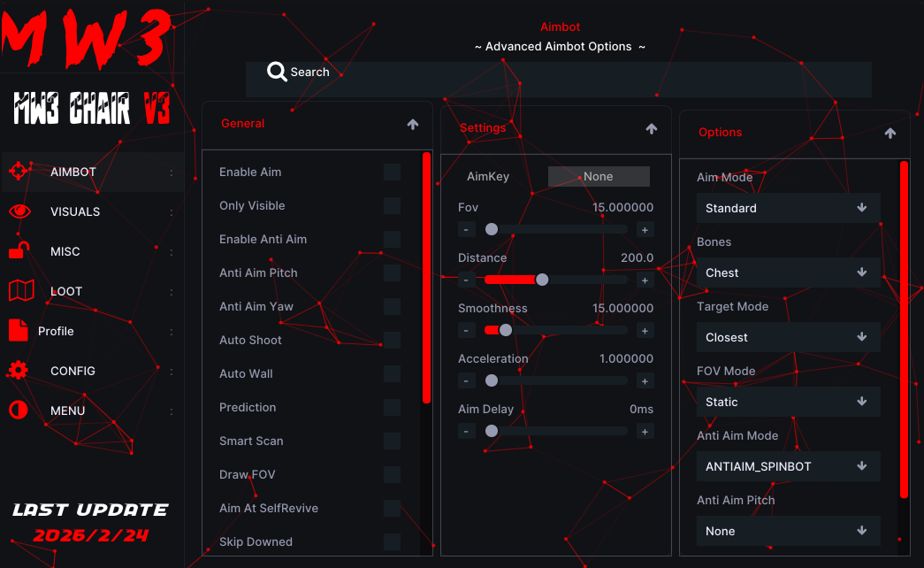Decrease Smoothness with minus button
924x568 pixels.
[x=466, y=330]
